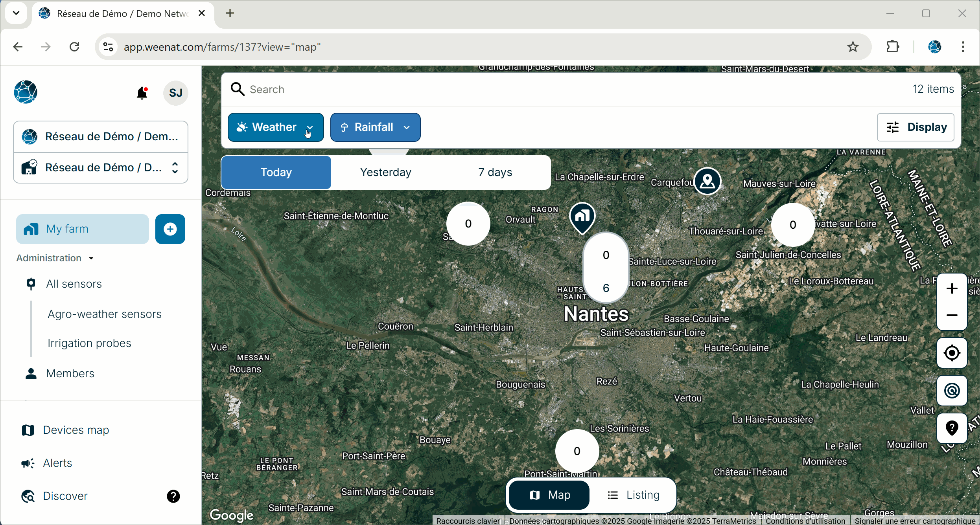
Task: Go back to previous page
Action: [x=18, y=47]
